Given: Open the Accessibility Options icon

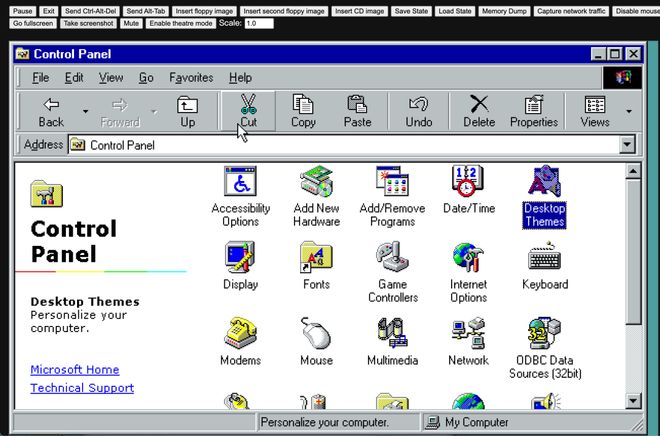Looking at the screenshot, I should (x=240, y=184).
